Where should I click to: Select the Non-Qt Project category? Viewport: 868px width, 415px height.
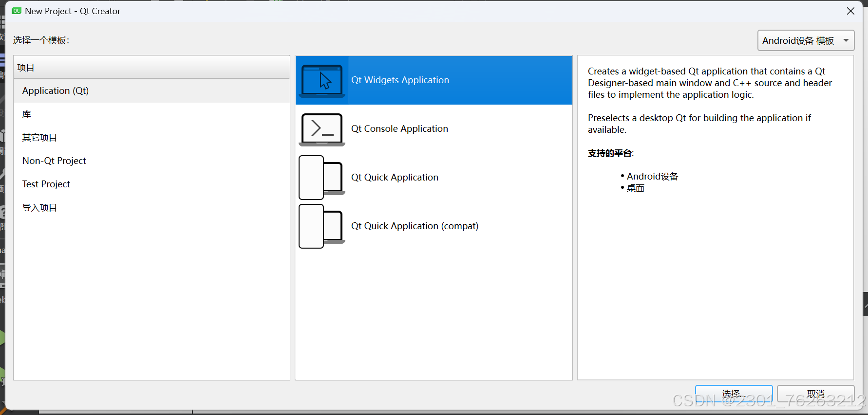tap(152, 161)
